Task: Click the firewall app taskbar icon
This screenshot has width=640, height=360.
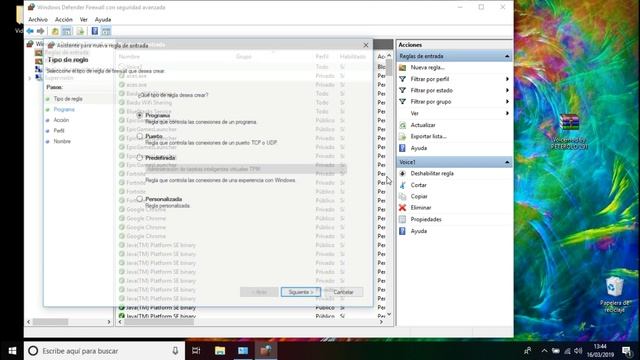Action: 266,351
